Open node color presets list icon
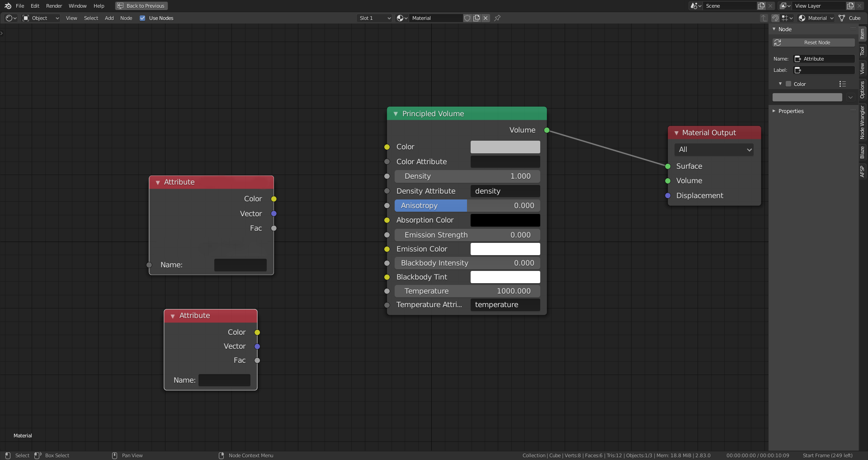This screenshot has height=460, width=868. coord(842,84)
